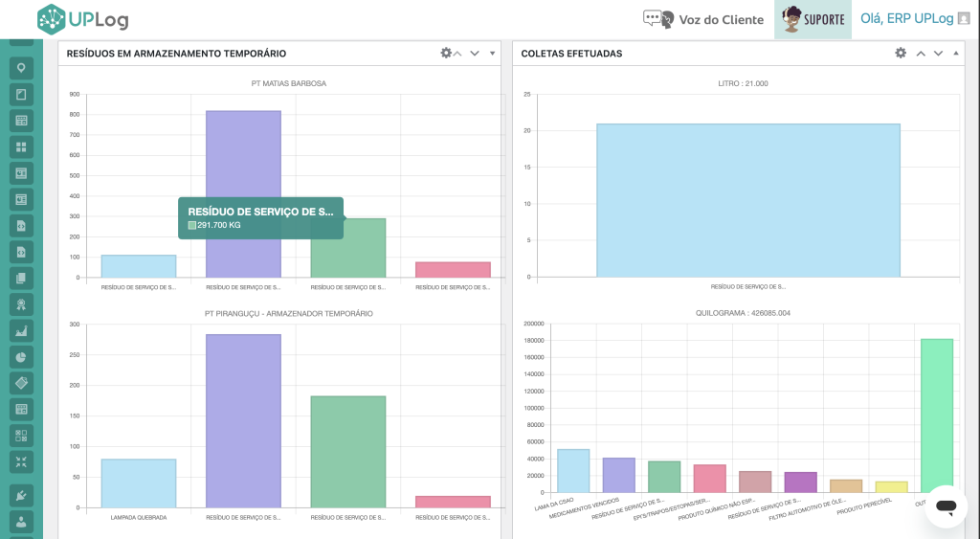Open settings gear of Coletas Efetuadas panel
Viewport: 980px width, 539px height.
tap(901, 54)
